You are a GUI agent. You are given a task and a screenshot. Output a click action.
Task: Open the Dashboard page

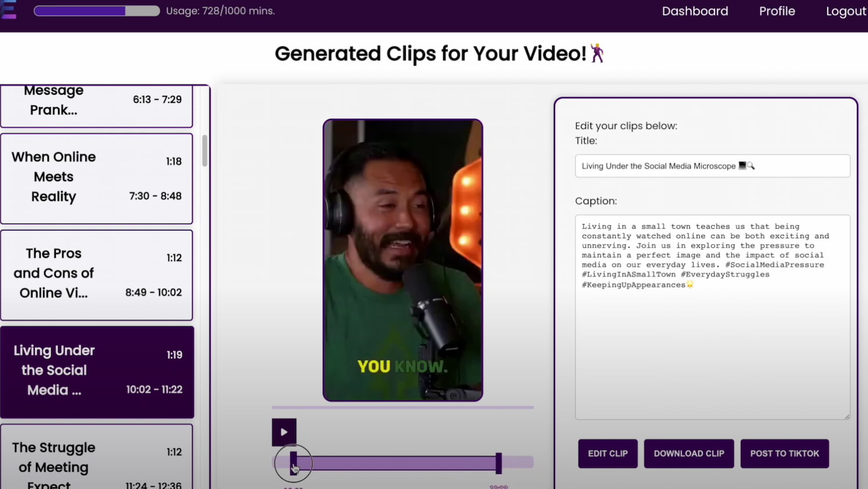click(695, 11)
